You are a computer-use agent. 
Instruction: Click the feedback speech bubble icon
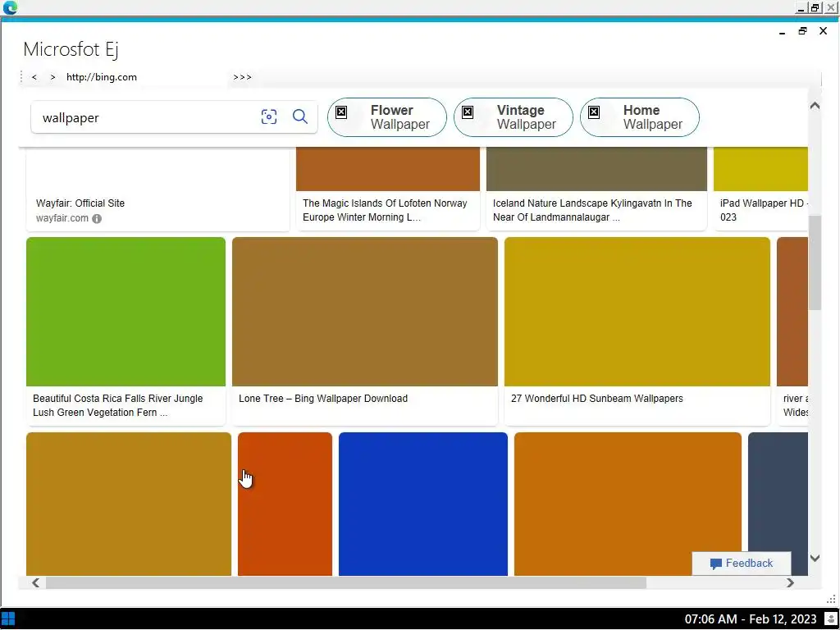[x=715, y=564]
